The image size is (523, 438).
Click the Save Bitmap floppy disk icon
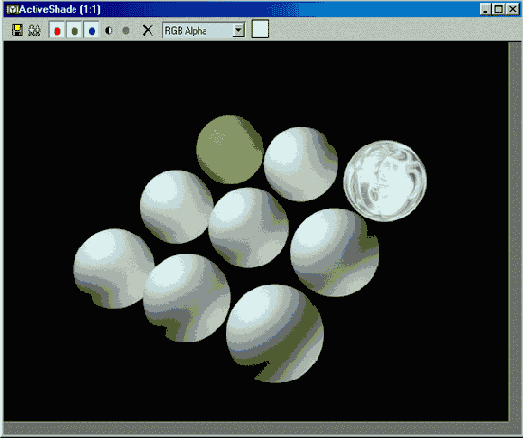[17, 30]
